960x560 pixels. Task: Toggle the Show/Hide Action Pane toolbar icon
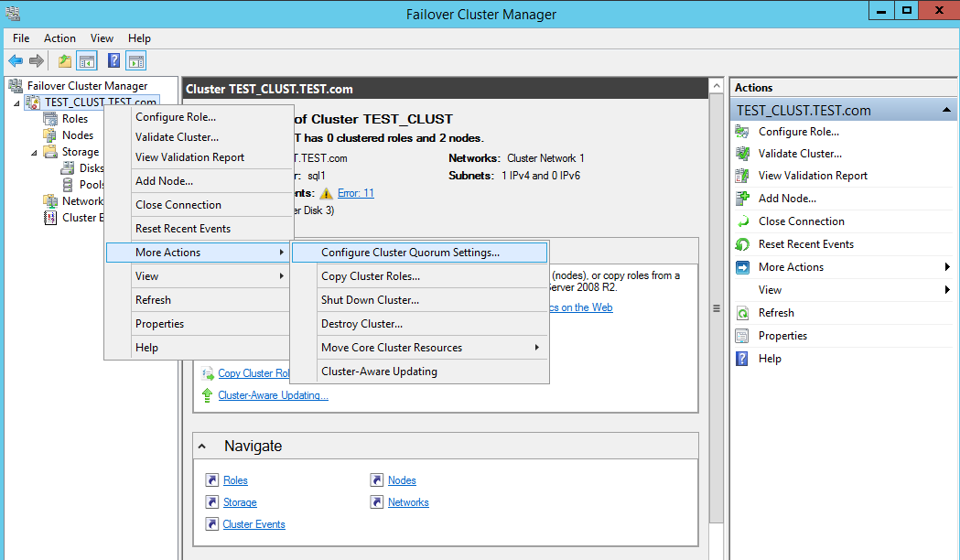click(136, 61)
